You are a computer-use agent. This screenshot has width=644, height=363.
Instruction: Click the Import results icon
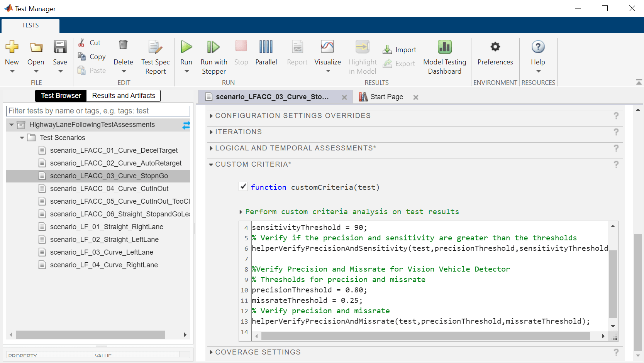(387, 50)
